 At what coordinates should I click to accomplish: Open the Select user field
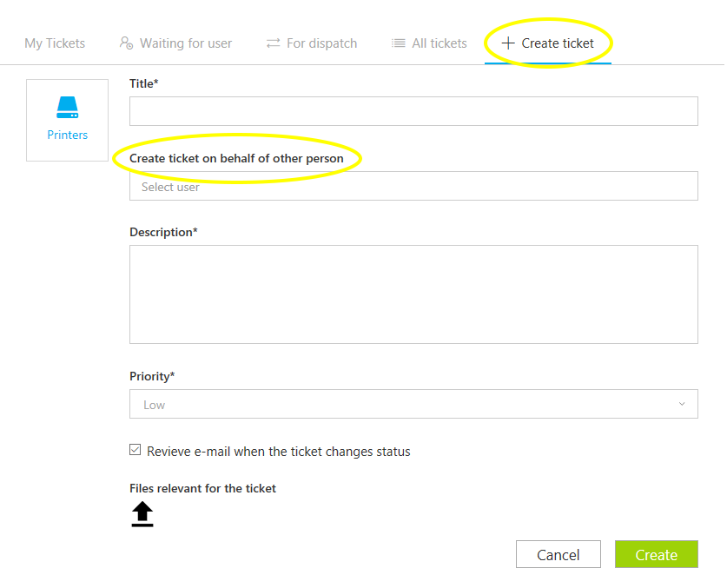[x=413, y=186]
